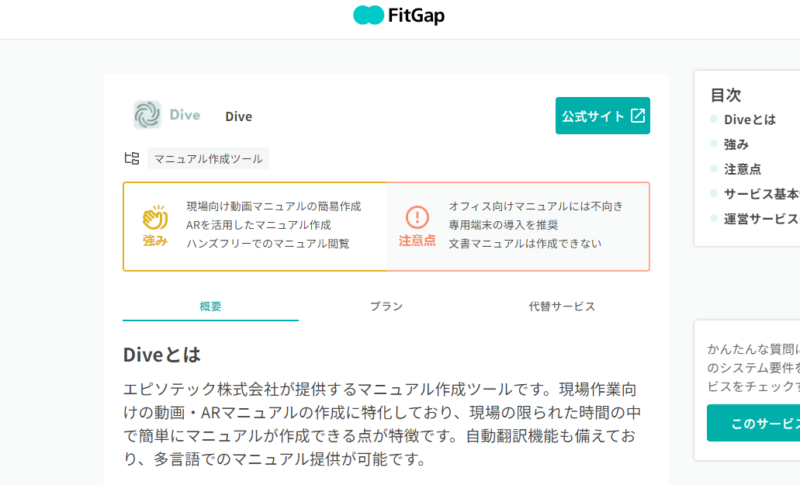The width and height of the screenshot is (800, 485).
Task: Click the bullet dot beside Diveとは
Action: coord(714,119)
